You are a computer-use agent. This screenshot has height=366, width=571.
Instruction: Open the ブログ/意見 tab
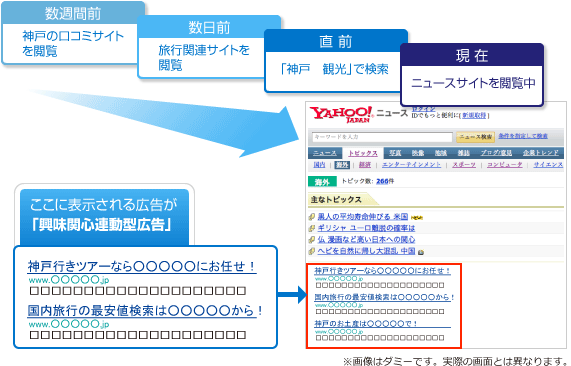point(496,153)
